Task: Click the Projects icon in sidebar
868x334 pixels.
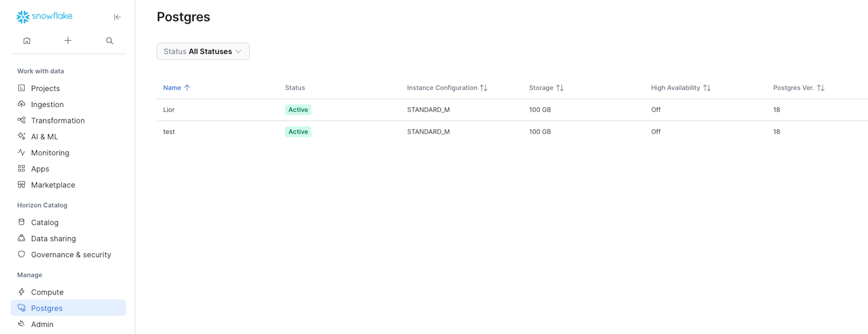Action: (21, 88)
